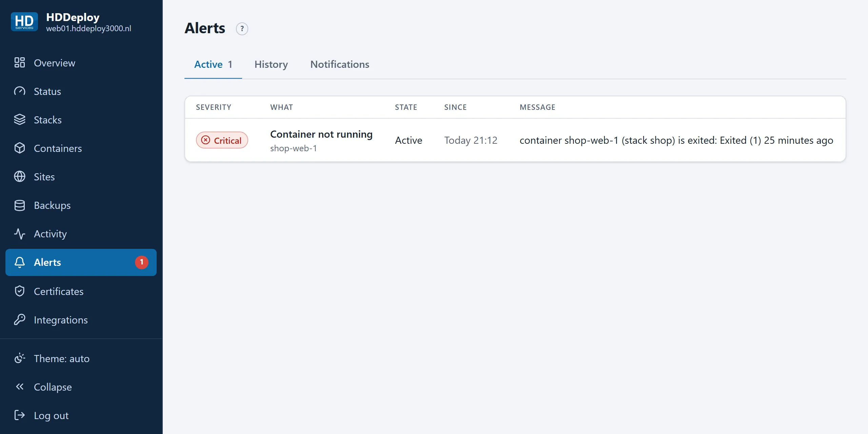
Task: Go to Status page
Action: [x=81, y=91]
